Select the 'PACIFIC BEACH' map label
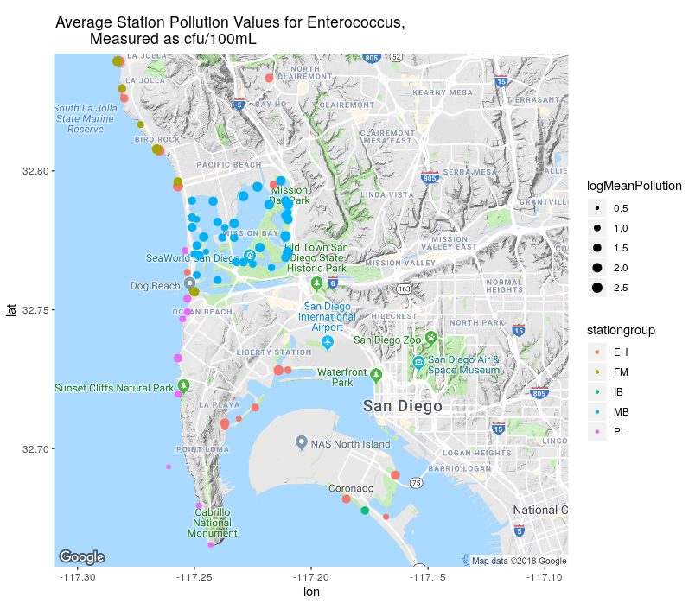This screenshot has width=695, height=616. pyautogui.click(x=229, y=165)
